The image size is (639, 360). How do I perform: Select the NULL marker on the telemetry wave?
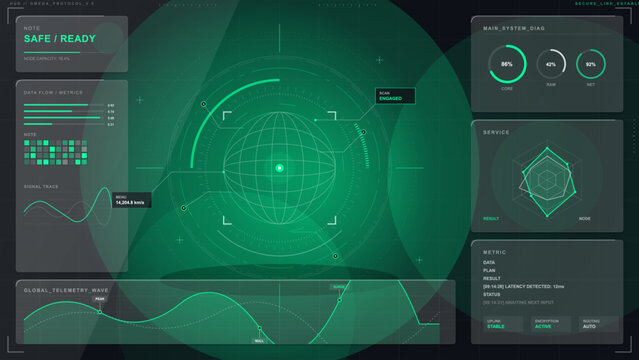260,328
